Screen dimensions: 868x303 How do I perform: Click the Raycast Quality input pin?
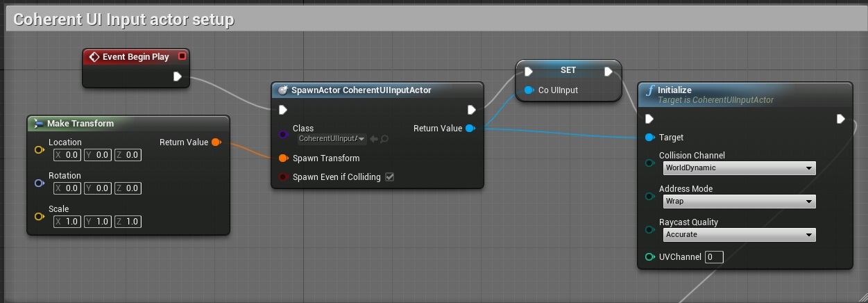pyautogui.click(x=649, y=229)
